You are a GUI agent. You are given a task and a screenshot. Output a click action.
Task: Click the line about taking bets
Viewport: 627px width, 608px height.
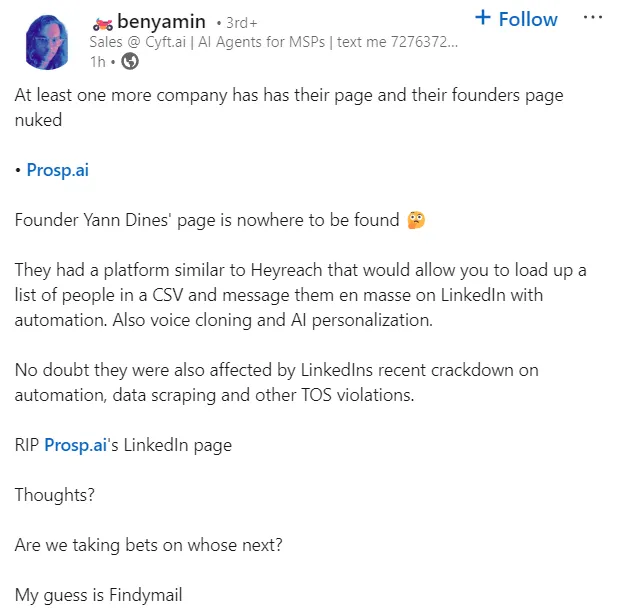pyautogui.click(x=148, y=545)
